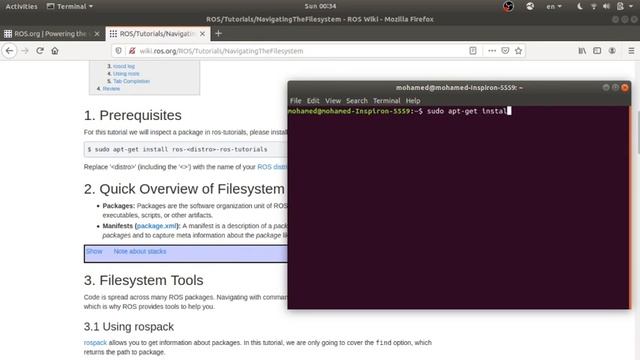Click the '3. Filesystem Tools' heading

click(x=143, y=280)
